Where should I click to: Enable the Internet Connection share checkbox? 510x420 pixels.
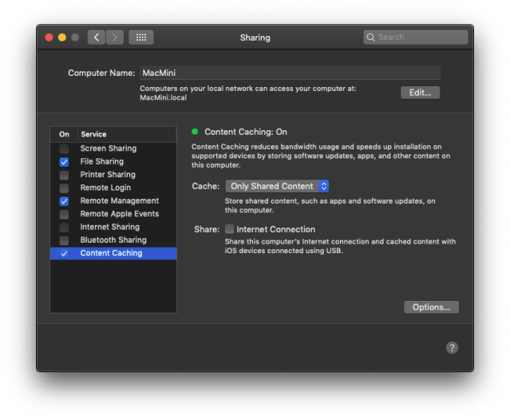click(x=230, y=230)
